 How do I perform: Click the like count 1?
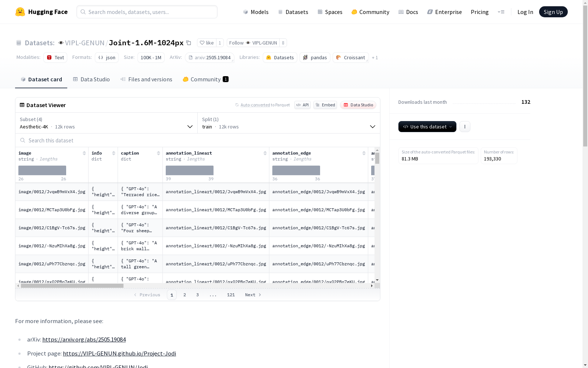(x=220, y=43)
